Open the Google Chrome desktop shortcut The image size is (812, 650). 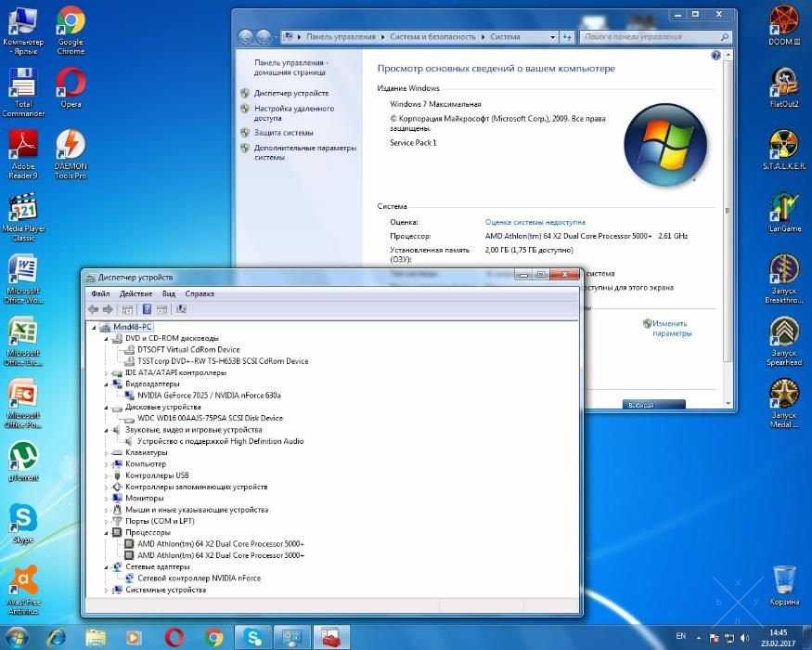(x=71, y=30)
